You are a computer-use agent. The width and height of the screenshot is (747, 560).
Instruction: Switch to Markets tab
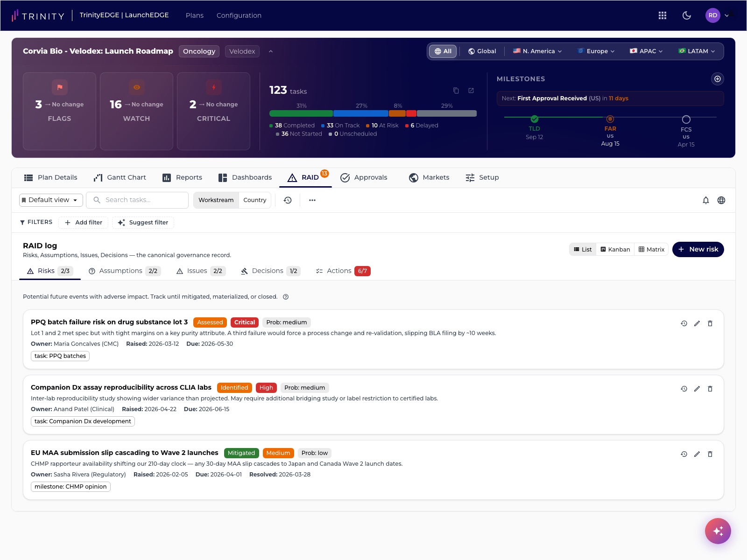pyautogui.click(x=429, y=177)
